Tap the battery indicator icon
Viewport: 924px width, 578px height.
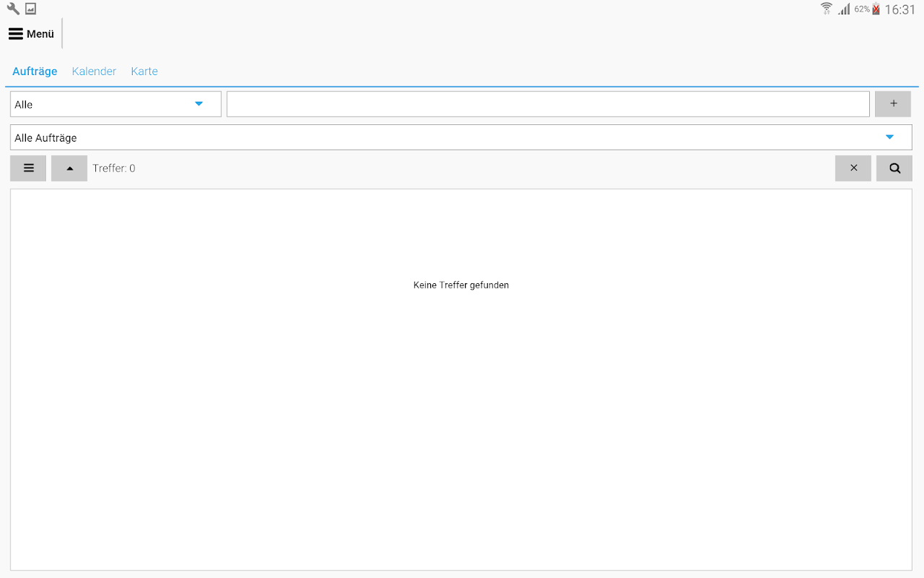point(876,9)
